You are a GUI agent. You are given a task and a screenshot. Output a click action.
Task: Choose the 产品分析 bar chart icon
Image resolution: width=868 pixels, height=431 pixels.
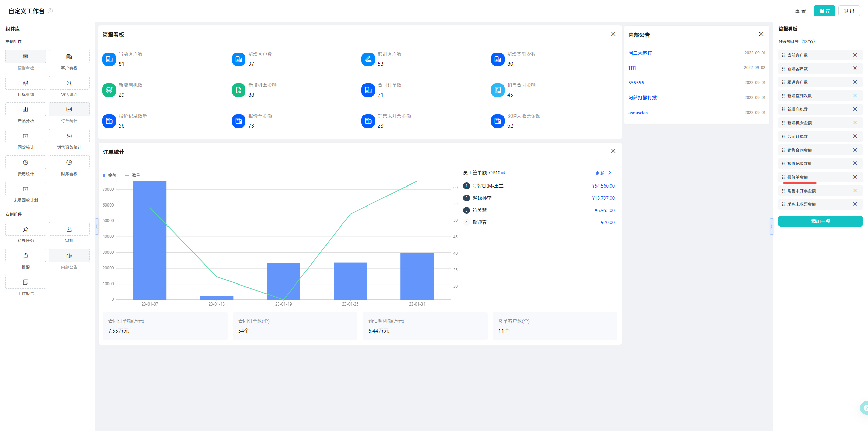tap(26, 110)
